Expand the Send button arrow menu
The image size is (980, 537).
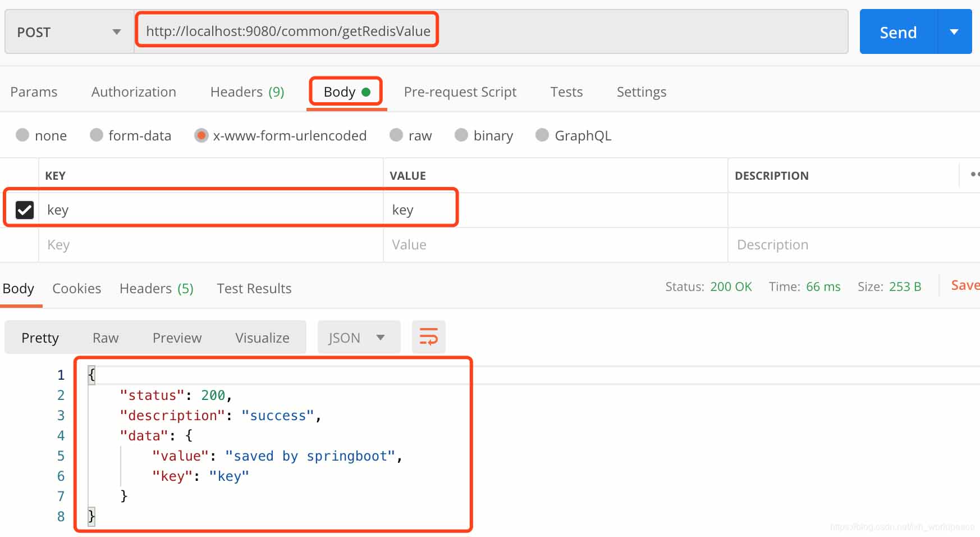(954, 32)
